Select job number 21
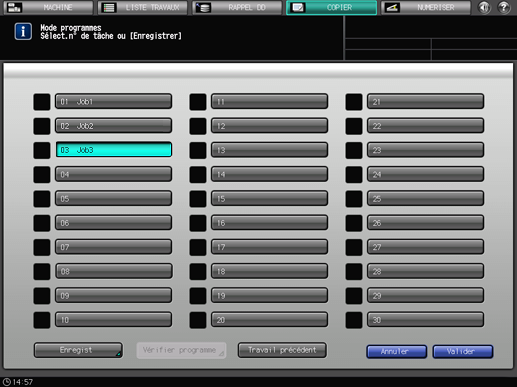Image resolution: width=517 pixels, height=387 pixels. [x=425, y=102]
